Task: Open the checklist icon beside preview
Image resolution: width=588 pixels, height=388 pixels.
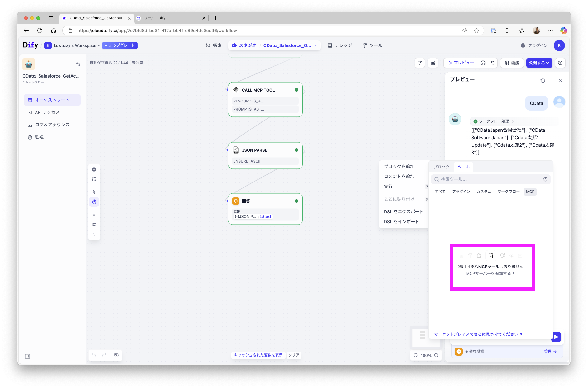Action: [x=492, y=63]
